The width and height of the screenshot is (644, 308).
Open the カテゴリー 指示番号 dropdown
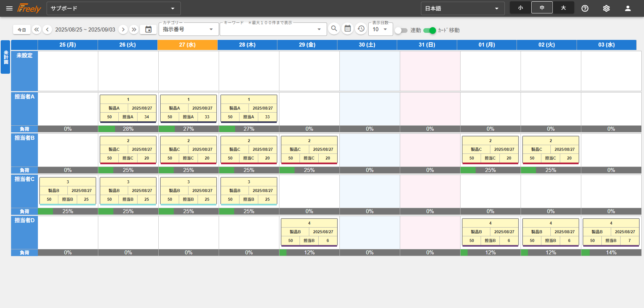pos(188,29)
